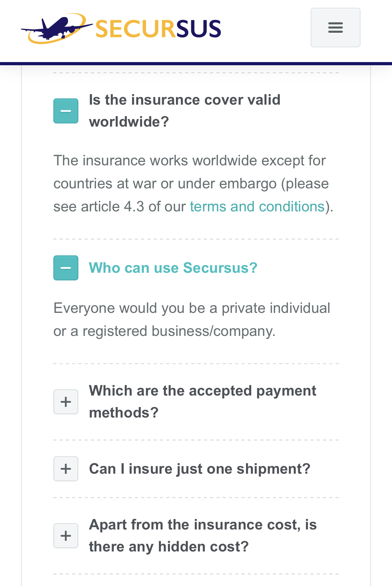
Task: Expand the hidden cost question plus icon
Action: point(66,536)
